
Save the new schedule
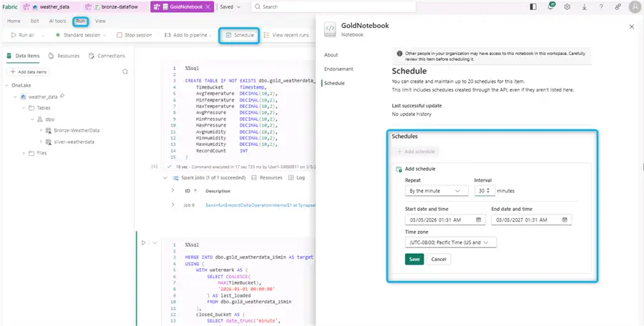click(x=414, y=259)
